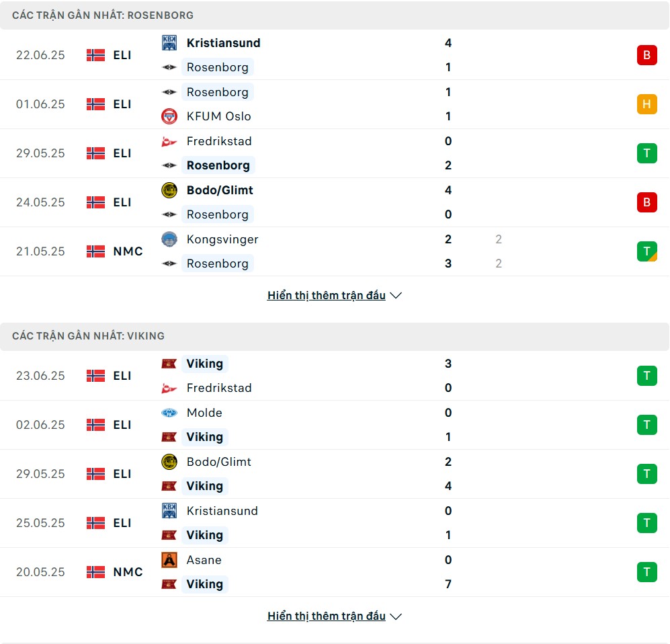Click the Bodo/Glimt crest in 24.05.25 match
This screenshot has height=644, width=670.
[x=169, y=190]
